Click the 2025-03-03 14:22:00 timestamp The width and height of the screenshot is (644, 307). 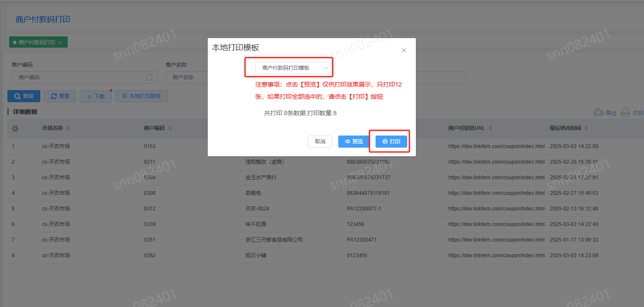point(574,146)
